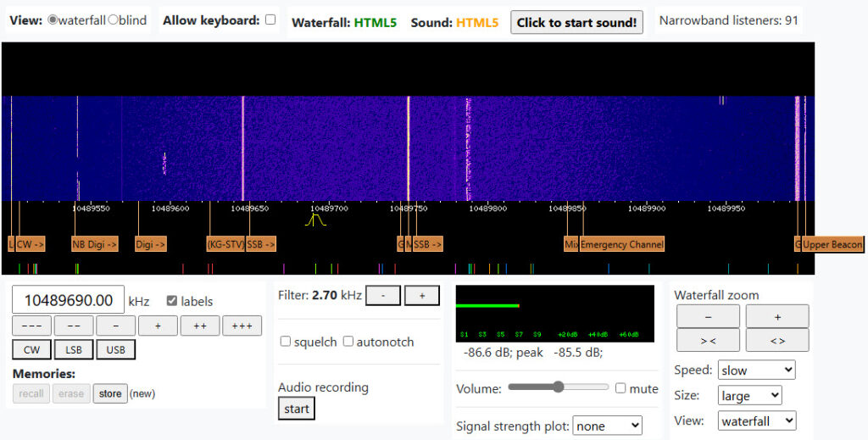
Task: Start audio recording with the start button
Action: pos(297,409)
